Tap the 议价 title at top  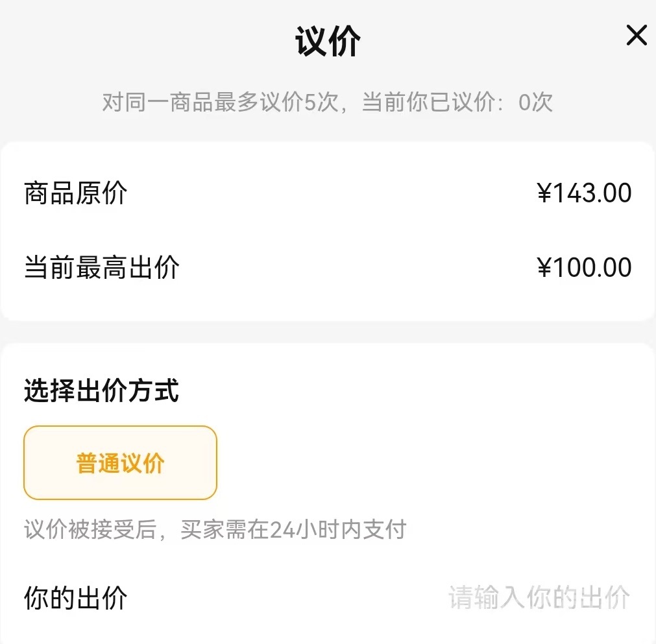coord(328,42)
